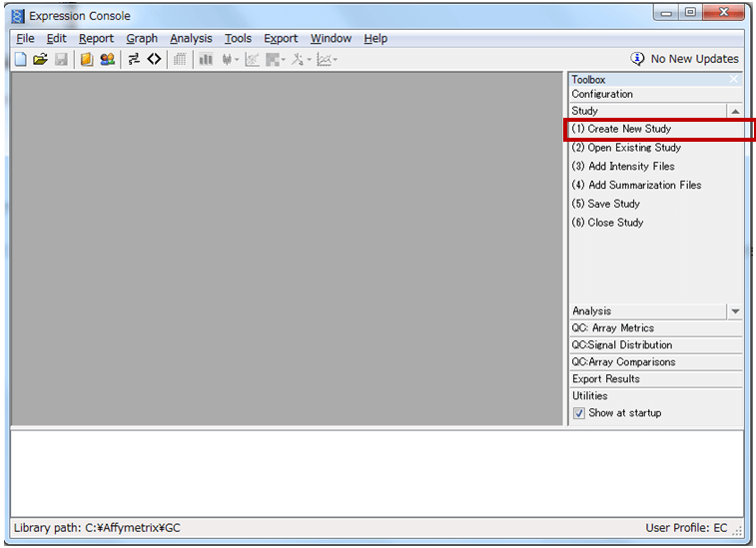Open the Graph menu
This screenshot has height=548, width=756.
pos(142,39)
